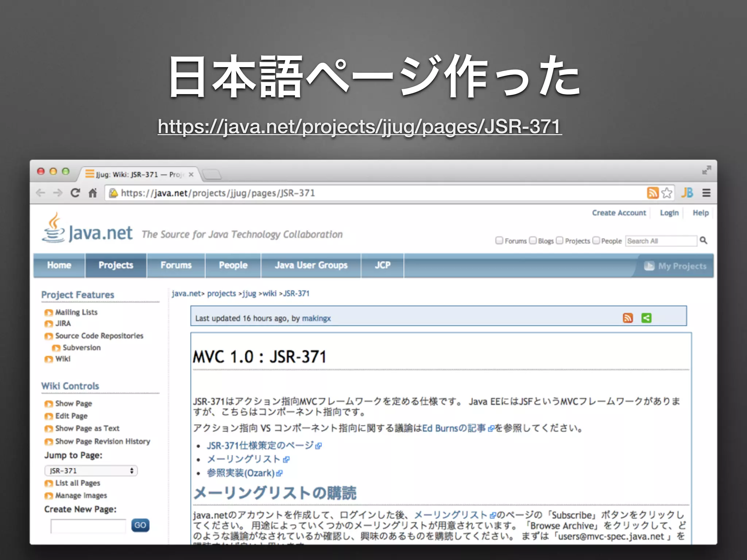Check the People search filter checkbox
Viewport: 747px width, 560px height.
(x=596, y=240)
